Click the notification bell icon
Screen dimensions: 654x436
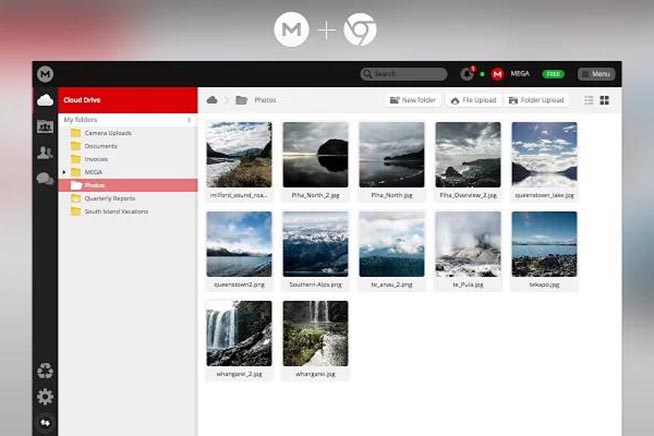pyautogui.click(x=467, y=74)
